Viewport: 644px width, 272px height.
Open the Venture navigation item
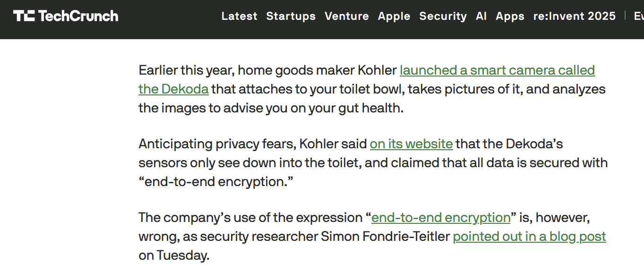[346, 16]
